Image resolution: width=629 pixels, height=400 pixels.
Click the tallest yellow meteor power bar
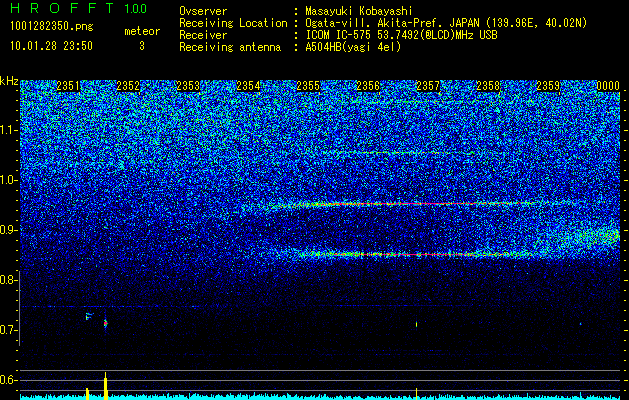pyautogui.click(x=106, y=386)
